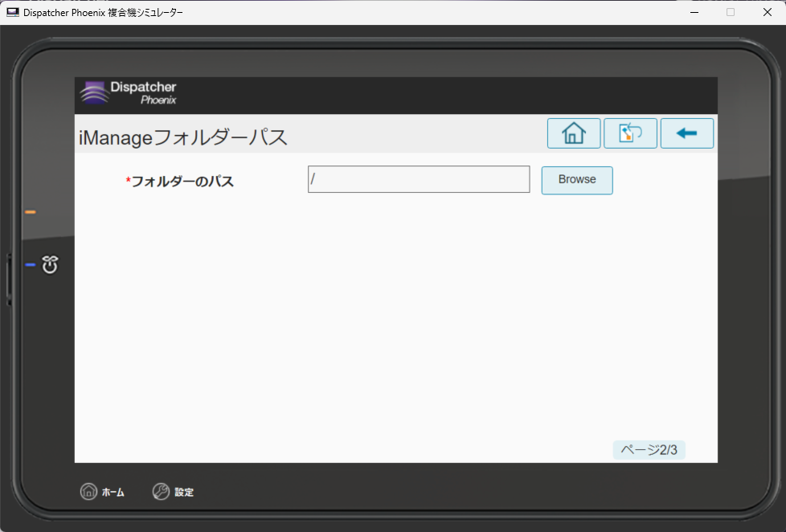786x532 pixels.
Task: Select the ページ2/3 page indicator
Action: 649,449
